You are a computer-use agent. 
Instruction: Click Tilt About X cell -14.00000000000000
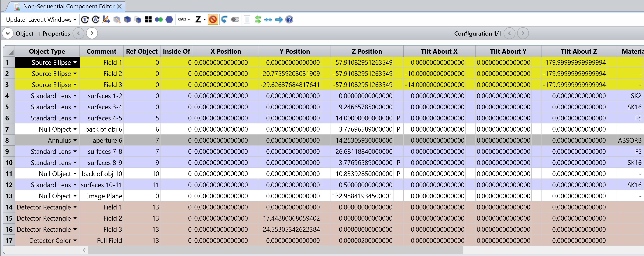coord(434,85)
